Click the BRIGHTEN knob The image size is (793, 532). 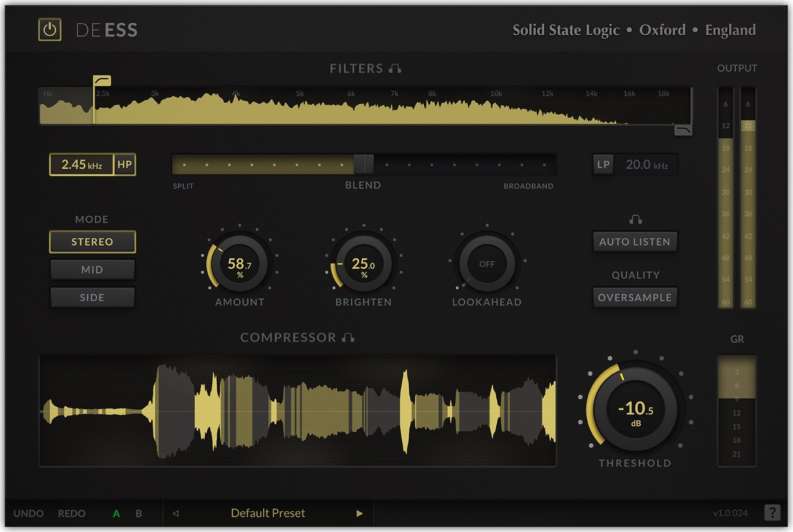(363, 264)
